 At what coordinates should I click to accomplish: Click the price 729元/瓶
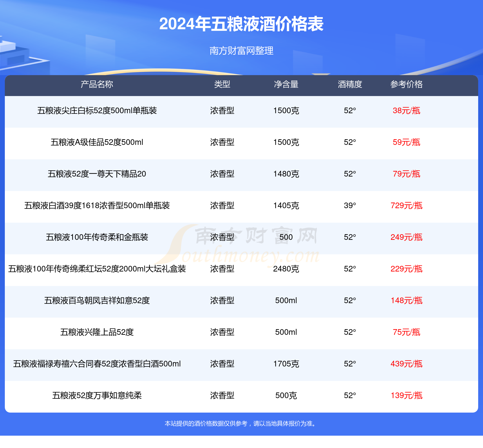407,205
